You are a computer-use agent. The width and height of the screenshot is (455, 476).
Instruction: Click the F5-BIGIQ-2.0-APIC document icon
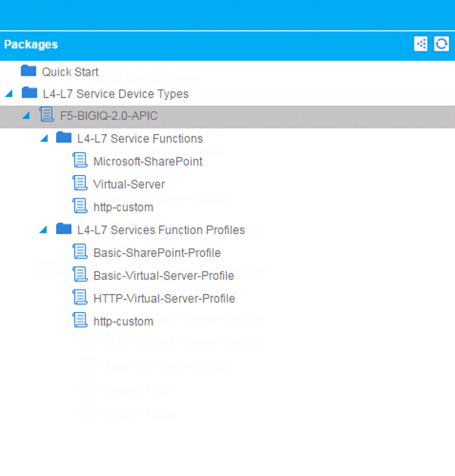[x=46, y=115]
